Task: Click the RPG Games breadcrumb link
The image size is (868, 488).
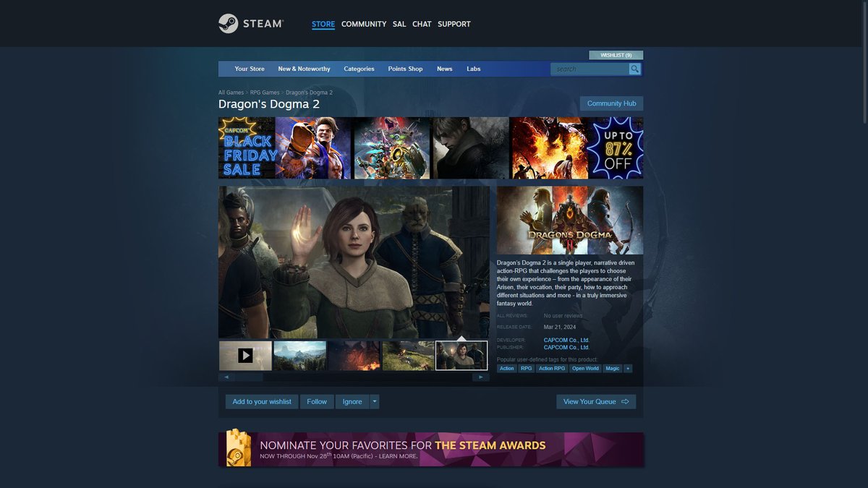Action: tap(265, 93)
